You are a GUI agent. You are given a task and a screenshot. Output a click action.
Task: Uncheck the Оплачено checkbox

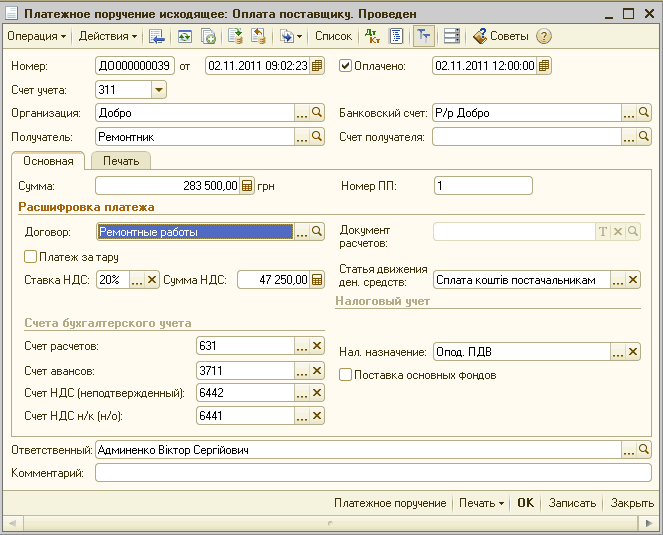346,66
